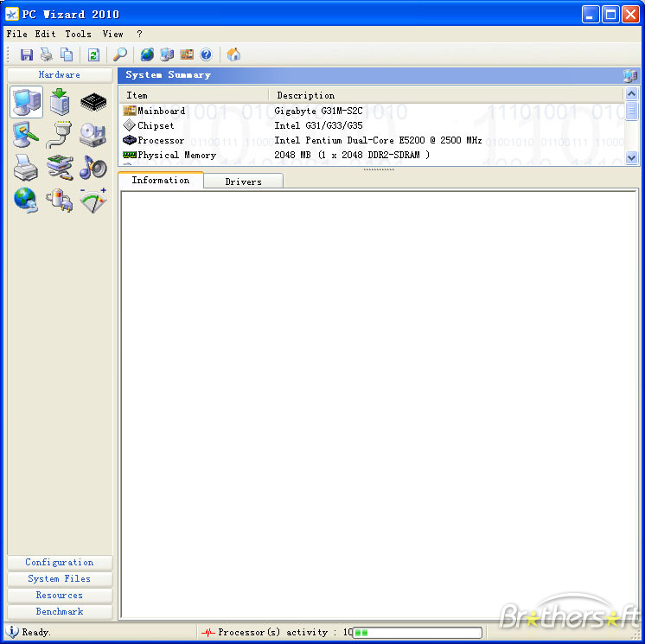Viewport: 645px width, 644px height.
Task: Click the summary list scrollbar thumb
Action: click(631, 111)
